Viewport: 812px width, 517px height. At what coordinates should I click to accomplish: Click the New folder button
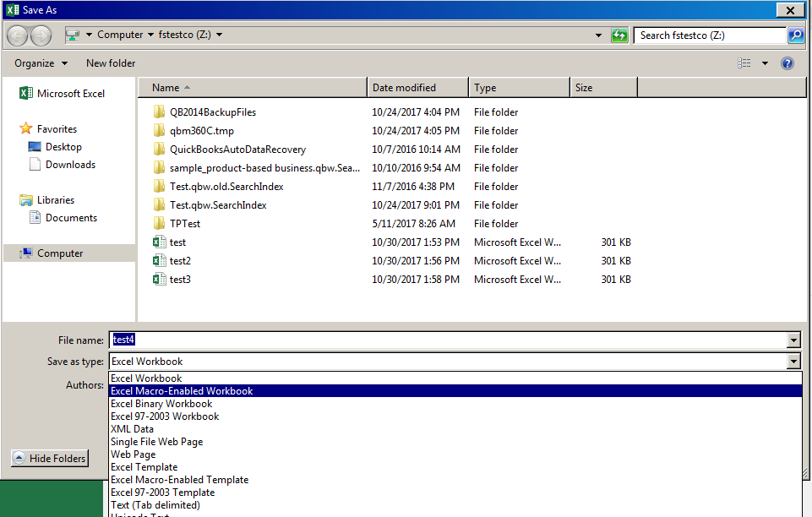tap(111, 63)
